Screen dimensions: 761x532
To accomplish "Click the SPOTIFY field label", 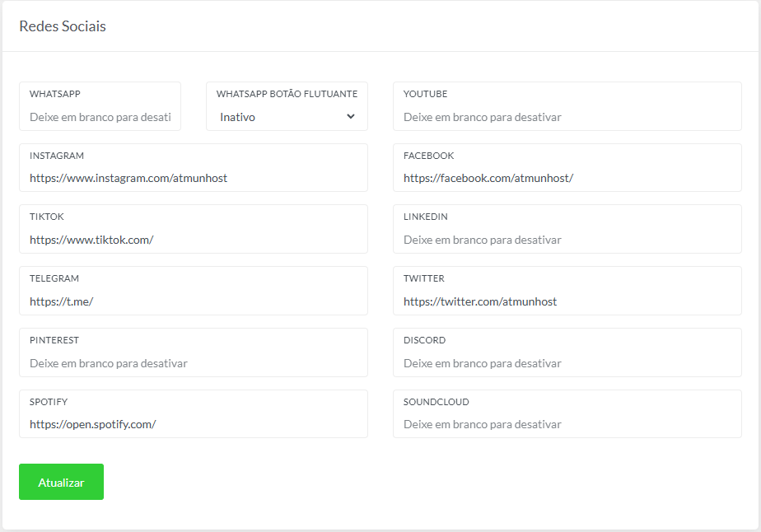I will pos(49,402).
